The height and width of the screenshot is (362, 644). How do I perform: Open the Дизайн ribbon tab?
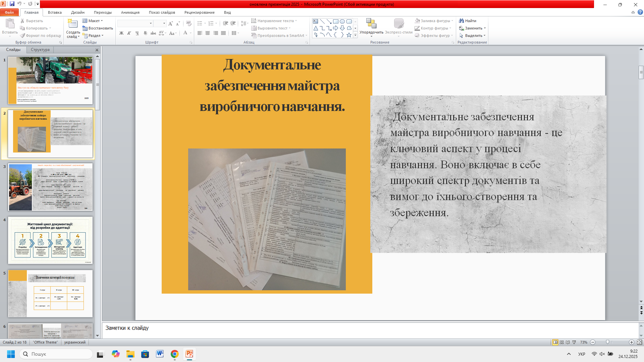pyautogui.click(x=77, y=12)
